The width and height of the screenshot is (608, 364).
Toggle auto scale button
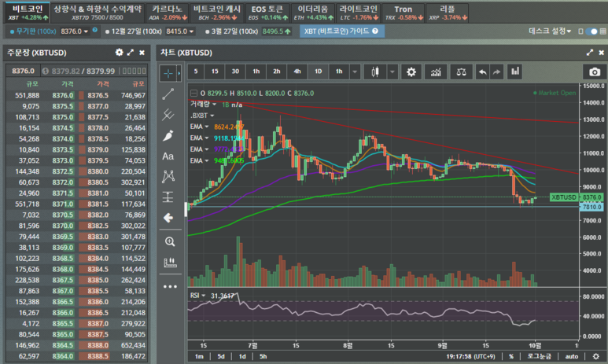[x=572, y=356]
